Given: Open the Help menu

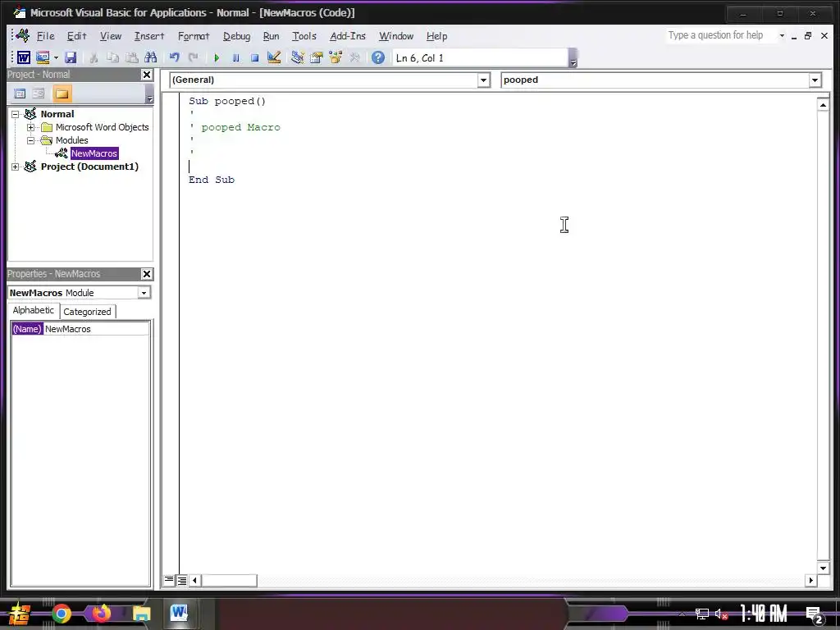Looking at the screenshot, I should tap(436, 36).
